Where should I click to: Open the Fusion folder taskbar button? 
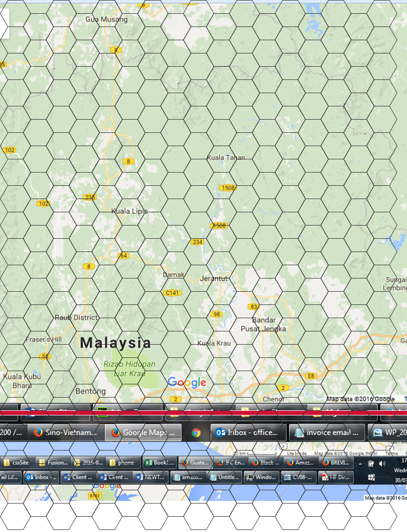[x=53, y=462]
